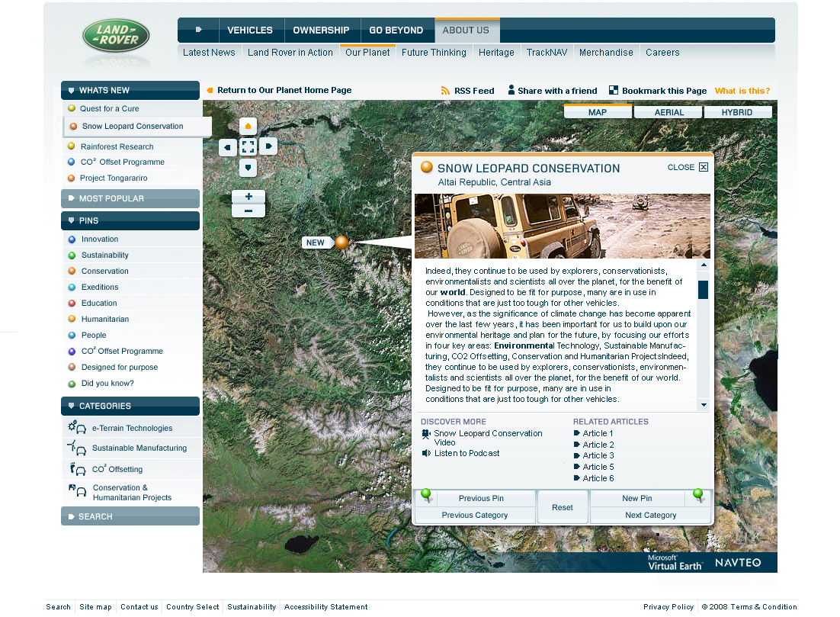Click the RSS Feed icon
Screen dimensions: 840x617
point(445,91)
